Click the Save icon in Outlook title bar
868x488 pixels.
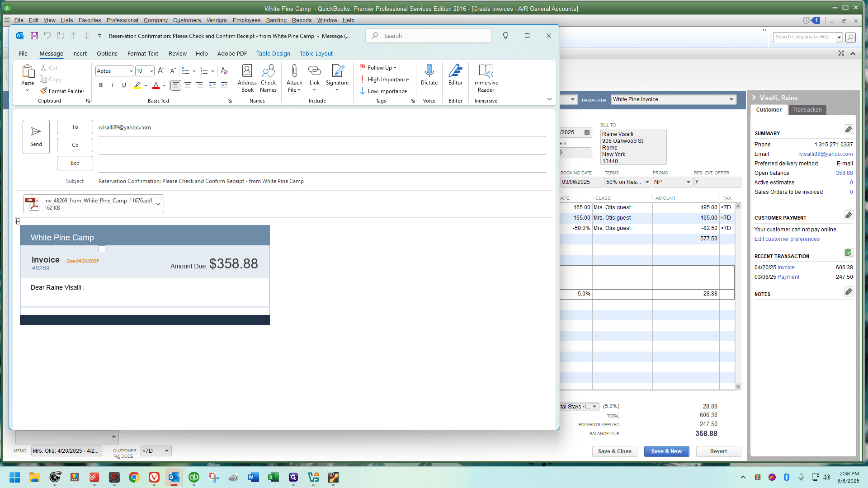tap(34, 36)
